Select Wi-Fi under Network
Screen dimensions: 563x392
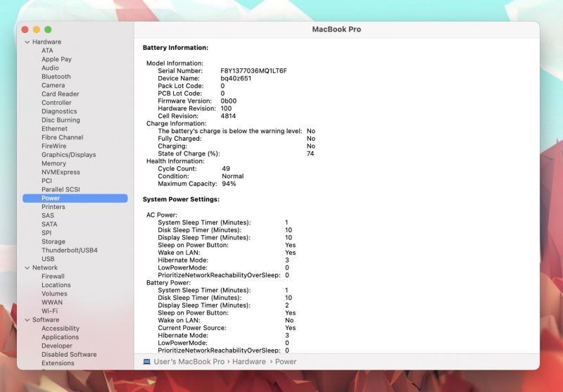pyautogui.click(x=49, y=311)
